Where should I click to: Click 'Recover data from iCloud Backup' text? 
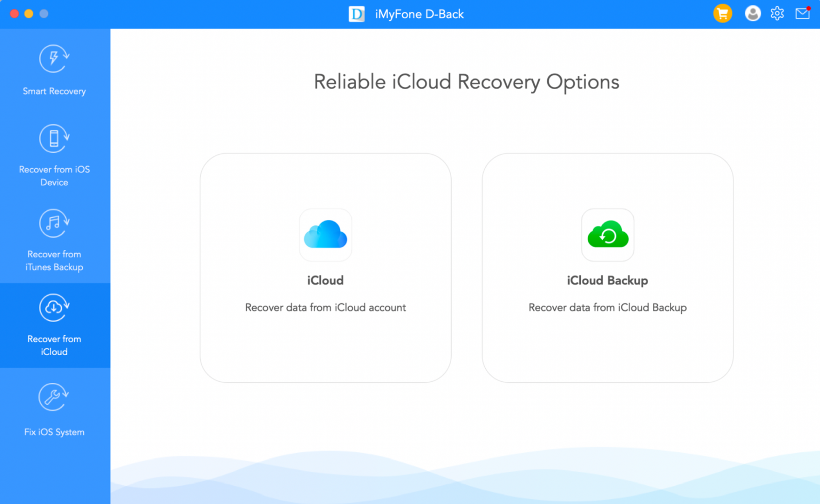click(608, 308)
